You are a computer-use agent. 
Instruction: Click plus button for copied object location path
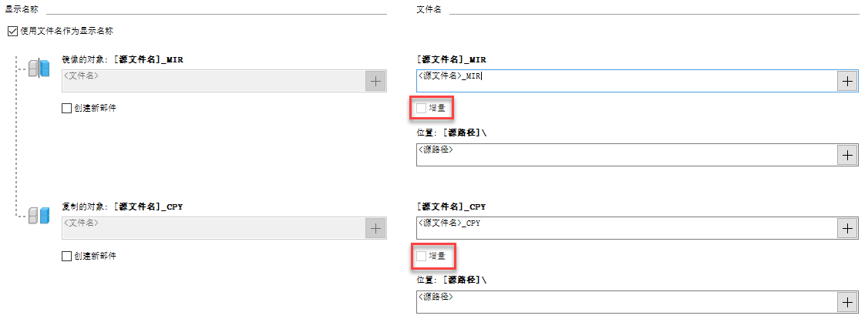847,302
